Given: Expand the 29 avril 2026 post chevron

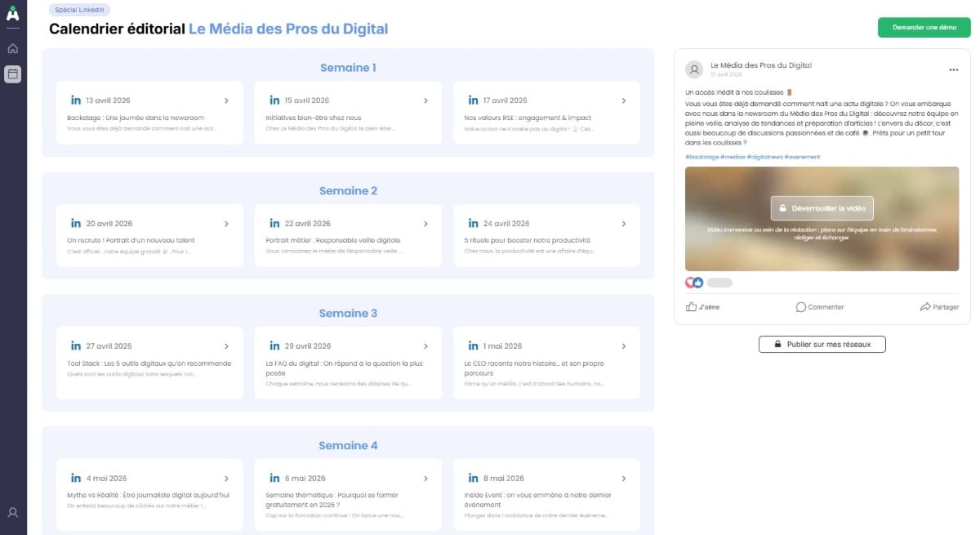Looking at the screenshot, I should pyautogui.click(x=425, y=346).
